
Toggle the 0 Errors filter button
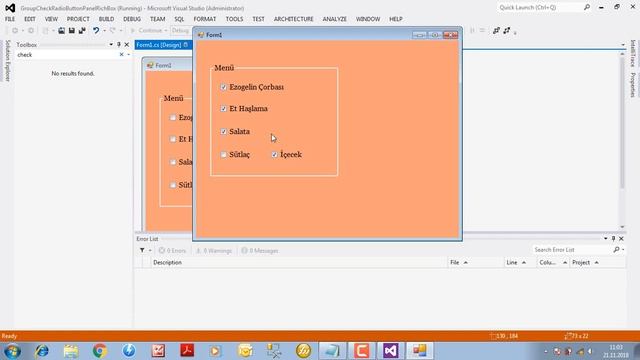pos(172,251)
